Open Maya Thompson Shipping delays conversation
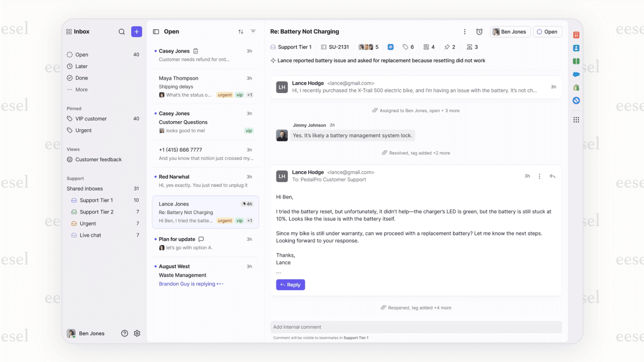This screenshot has height=362, width=644. coord(205,86)
